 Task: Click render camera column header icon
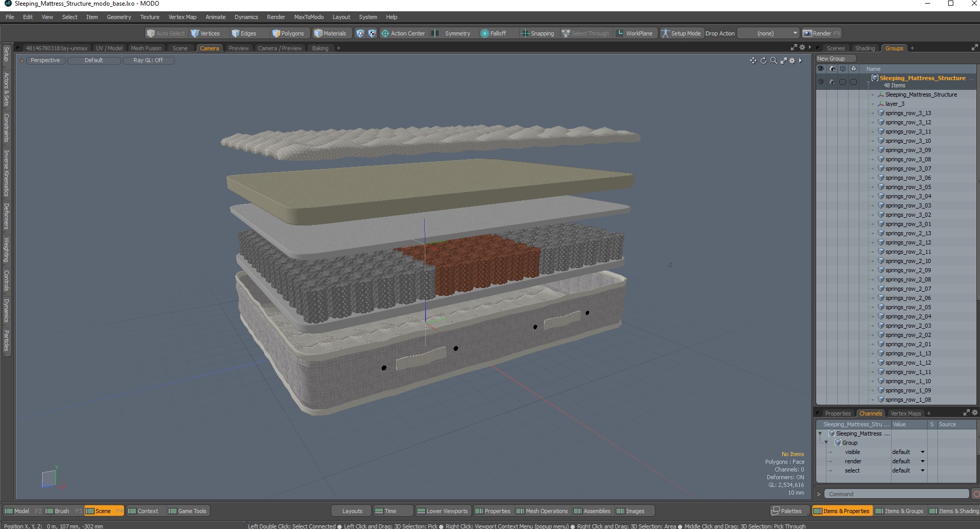coord(832,69)
